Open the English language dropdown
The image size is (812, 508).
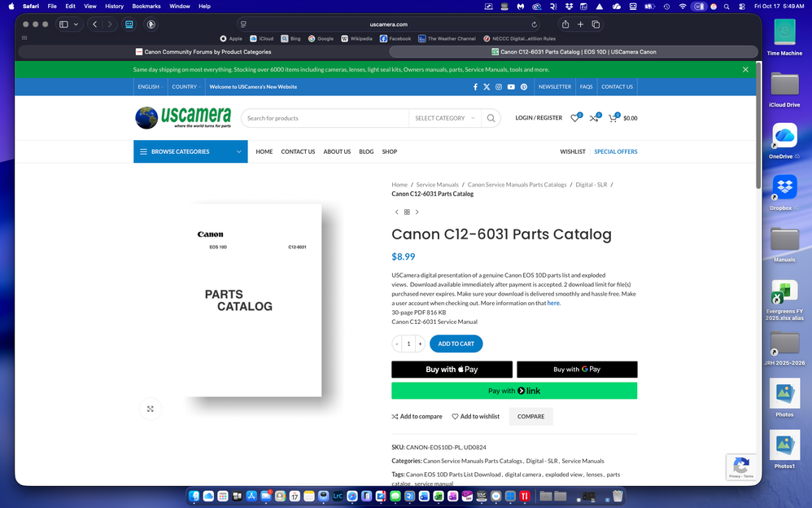click(x=150, y=86)
